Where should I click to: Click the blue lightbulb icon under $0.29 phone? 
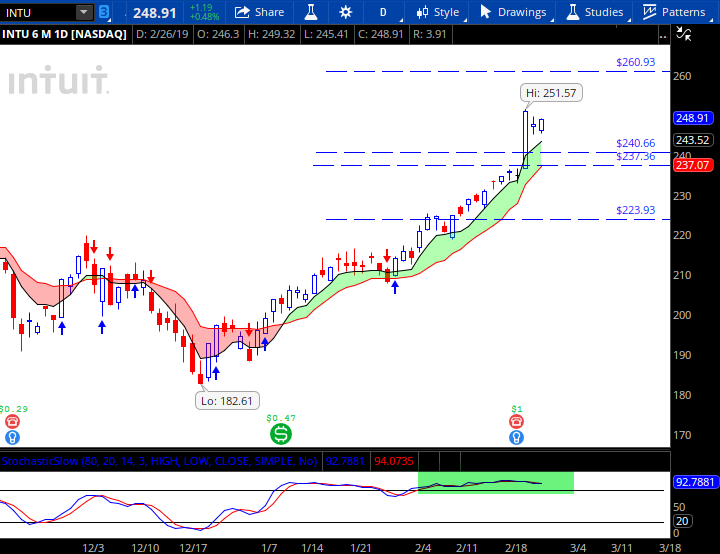[12, 437]
